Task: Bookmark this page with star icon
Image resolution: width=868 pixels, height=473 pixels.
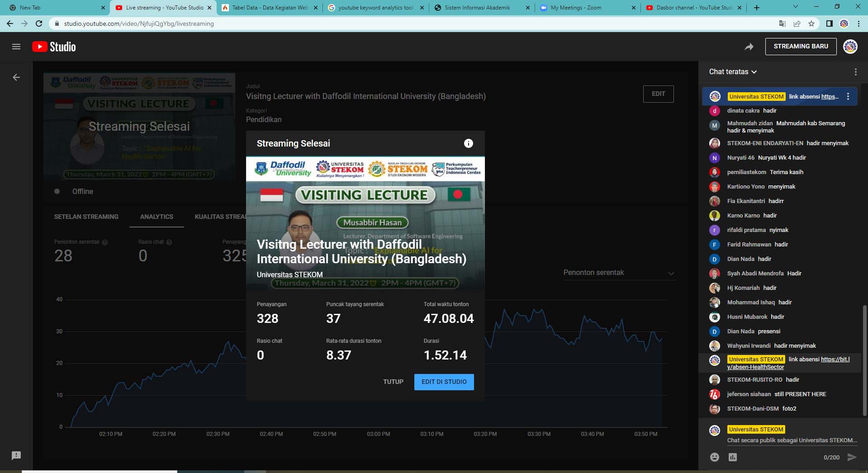Action: 811,24
